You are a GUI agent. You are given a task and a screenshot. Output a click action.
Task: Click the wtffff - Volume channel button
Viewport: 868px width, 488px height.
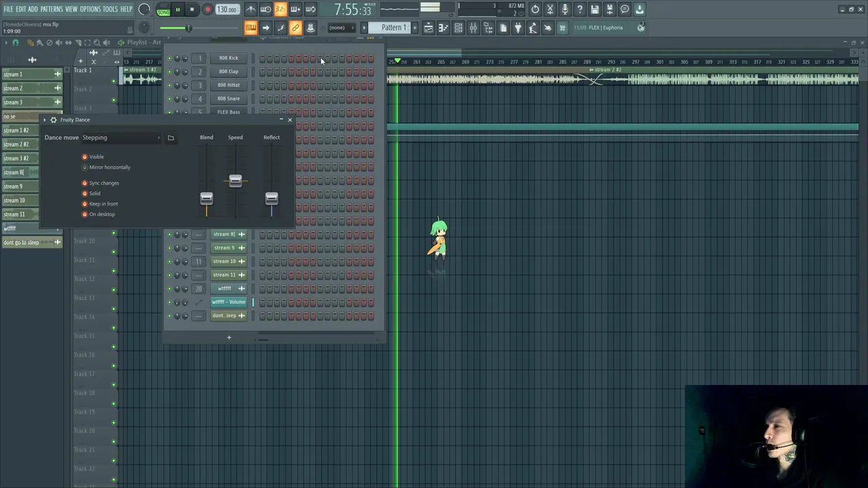point(229,302)
